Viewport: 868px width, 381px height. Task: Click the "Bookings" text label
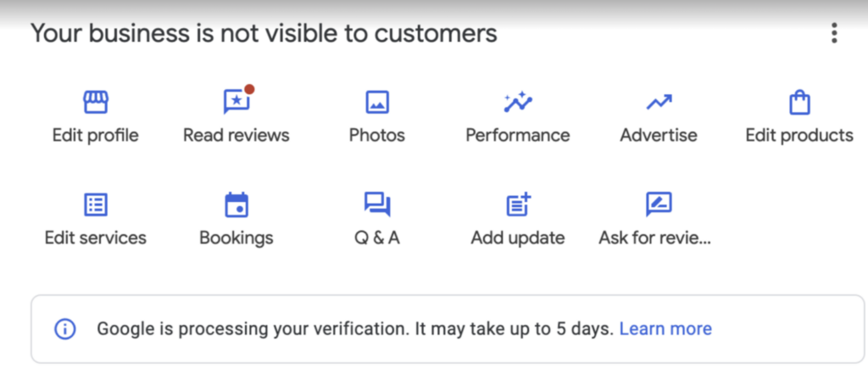pos(236,238)
